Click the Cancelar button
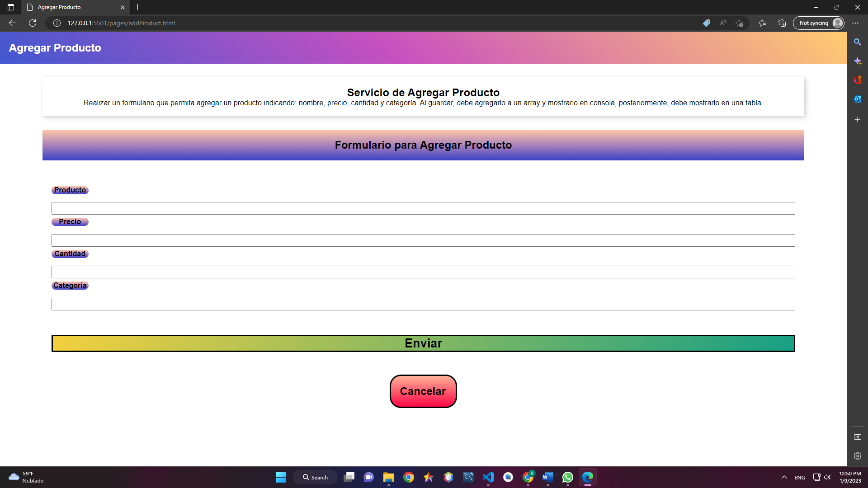Screen dimensions: 868x488 coord(423,391)
